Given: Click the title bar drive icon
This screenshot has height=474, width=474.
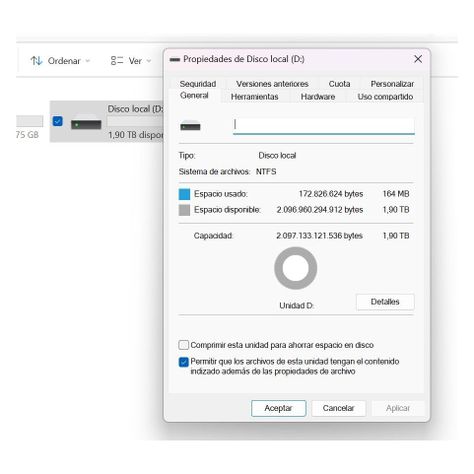Looking at the screenshot, I should pyautogui.click(x=175, y=60).
